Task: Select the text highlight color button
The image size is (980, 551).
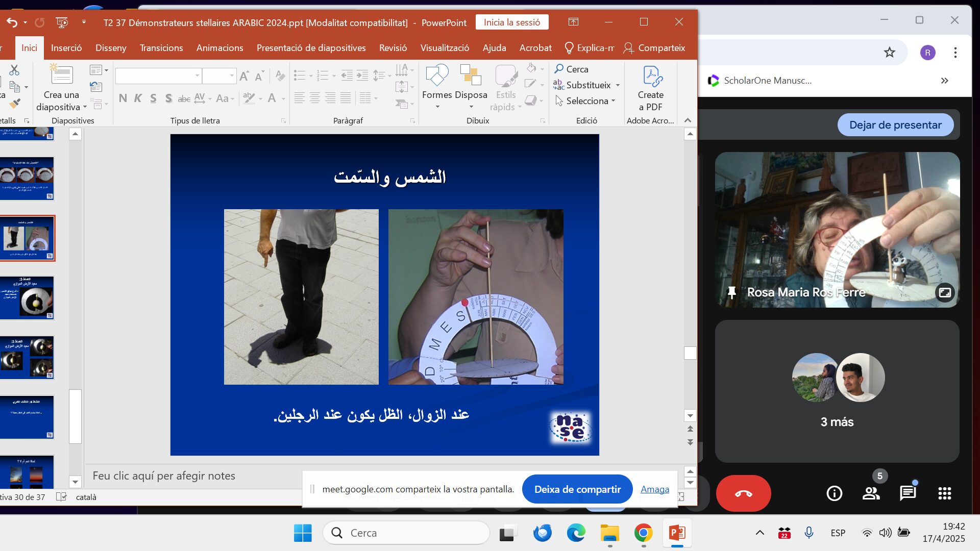Action: point(249,98)
